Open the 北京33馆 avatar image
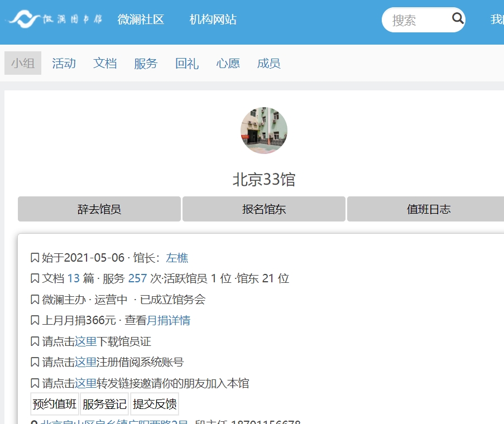The image size is (504, 424). (264, 131)
